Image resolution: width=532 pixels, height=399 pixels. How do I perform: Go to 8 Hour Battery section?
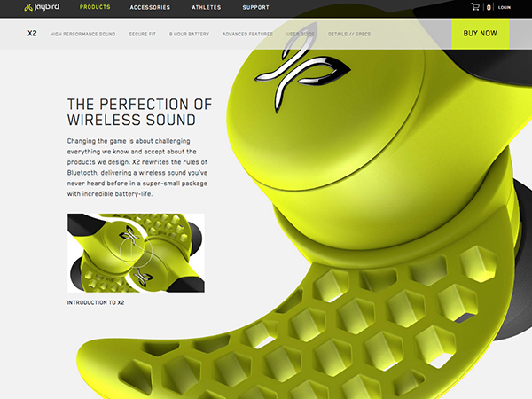tap(190, 34)
